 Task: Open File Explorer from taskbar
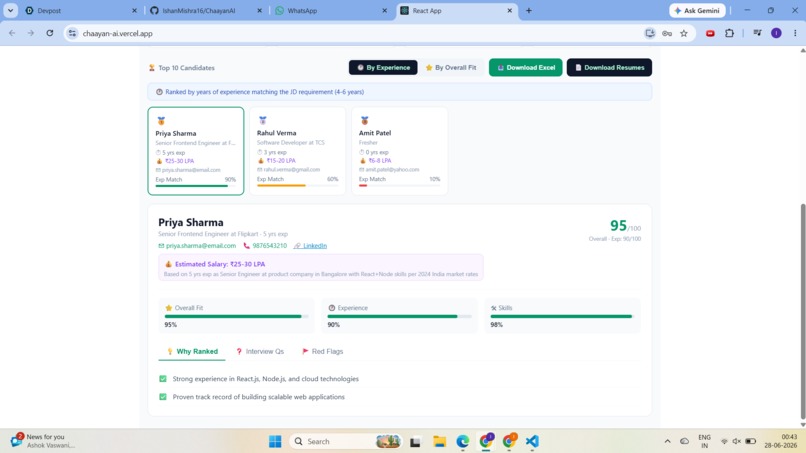click(x=439, y=441)
